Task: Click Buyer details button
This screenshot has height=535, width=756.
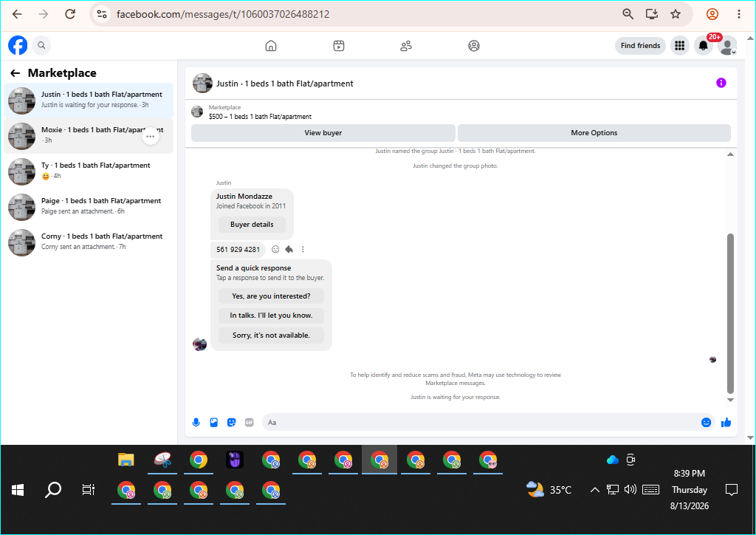Action: (252, 225)
